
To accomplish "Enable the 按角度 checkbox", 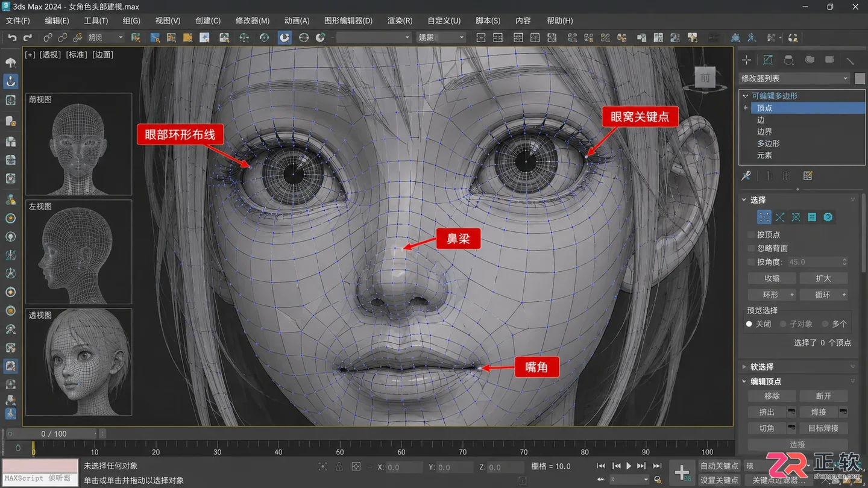I will point(751,262).
